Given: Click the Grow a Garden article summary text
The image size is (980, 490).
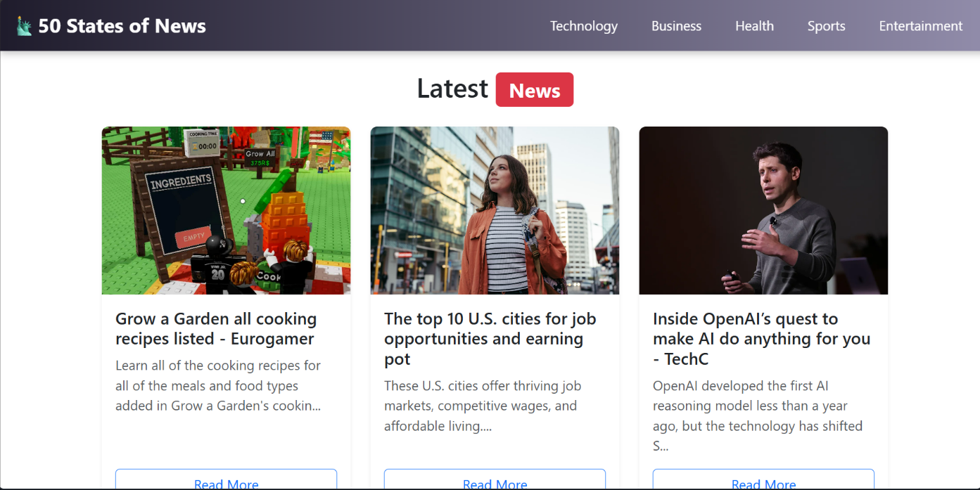Looking at the screenshot, I should [x=218, y=386].
